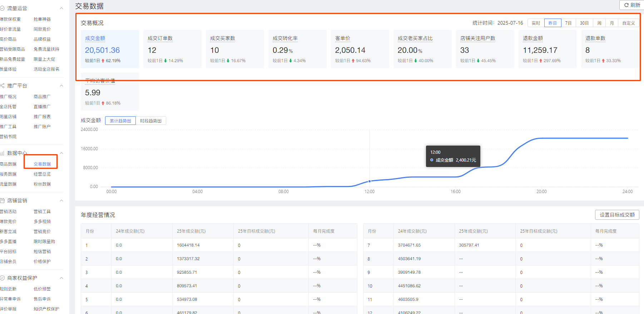Collapse the 流量运营 section using its chevron
Screen dimensions: 644x314
pyautogui.click(x=61, y=8)
